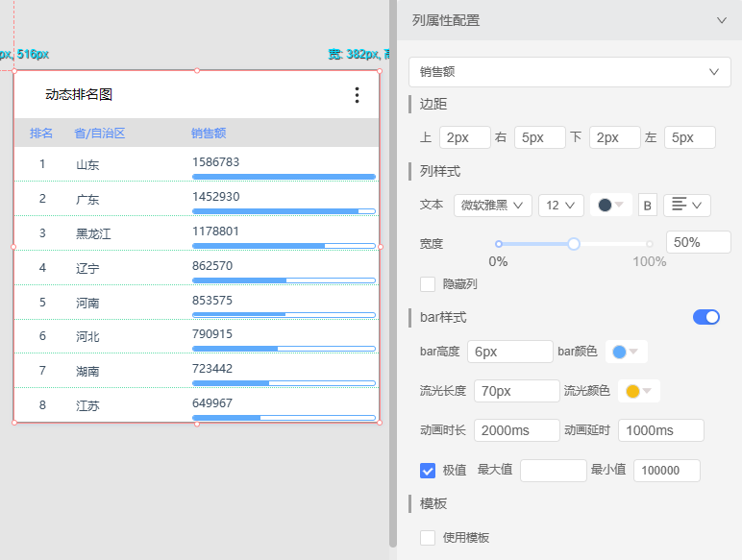Viewport: 742px width, 560px height.
Task: Click the empty 最大值 input field
Action: coord(553,471)
